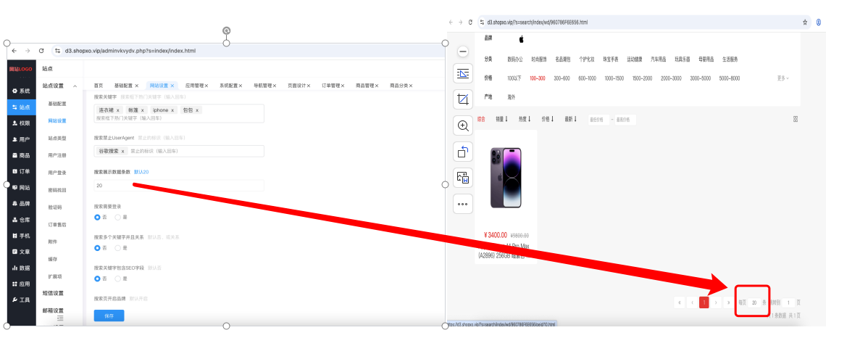Switch to the 基础配置 tab

[x=123, y=86]
